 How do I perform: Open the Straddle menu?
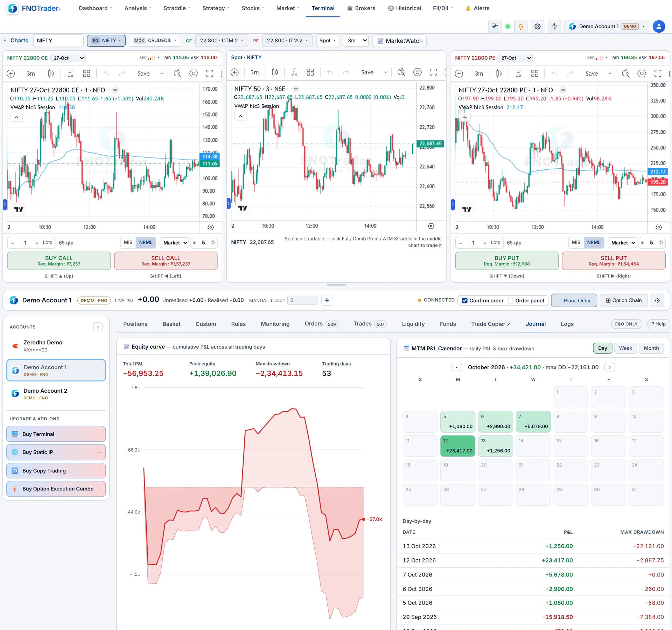(x=177, y=8)
